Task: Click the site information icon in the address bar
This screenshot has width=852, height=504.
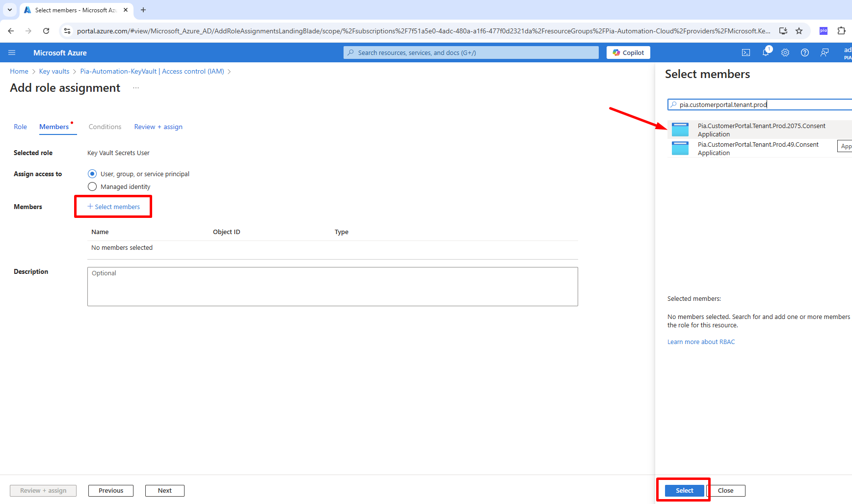Action: 67,31
